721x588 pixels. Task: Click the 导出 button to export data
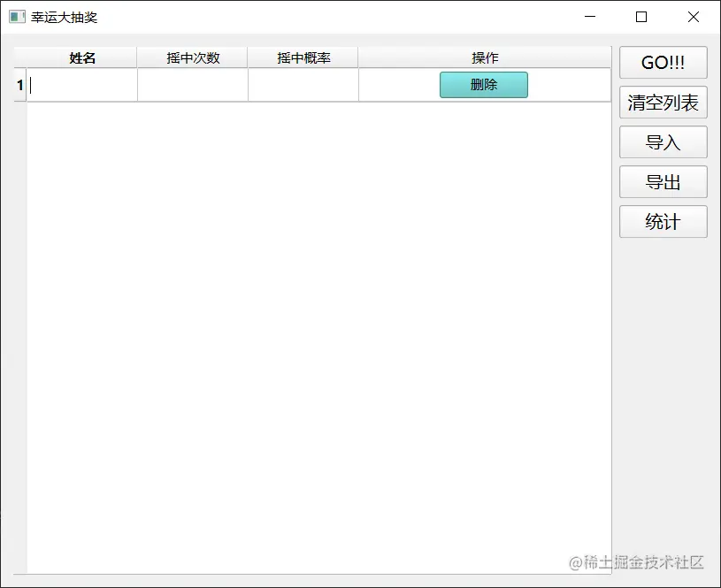point(663,181)
